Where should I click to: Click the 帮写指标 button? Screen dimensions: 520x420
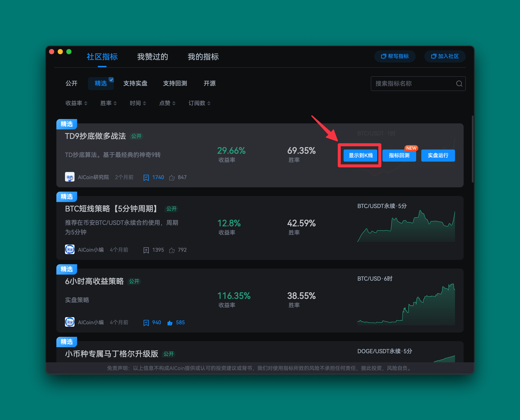pyautogui.click(x=395, y=56)
